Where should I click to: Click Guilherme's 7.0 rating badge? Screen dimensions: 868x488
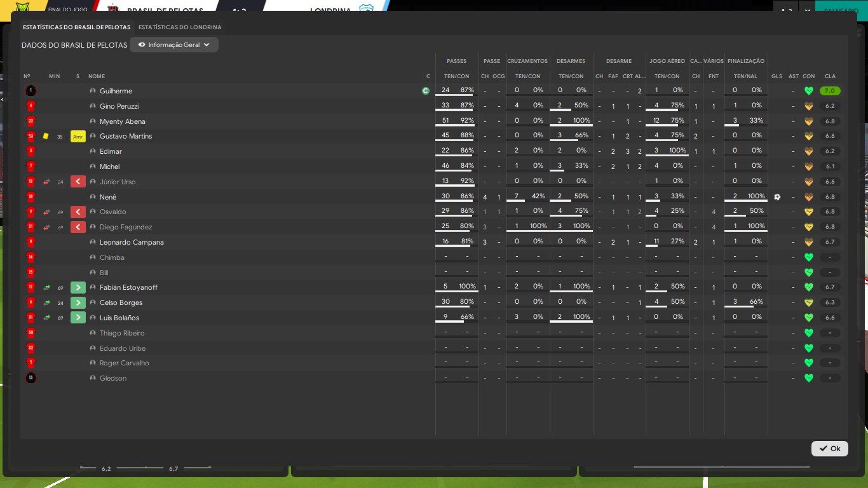click(x=830, y=91)
